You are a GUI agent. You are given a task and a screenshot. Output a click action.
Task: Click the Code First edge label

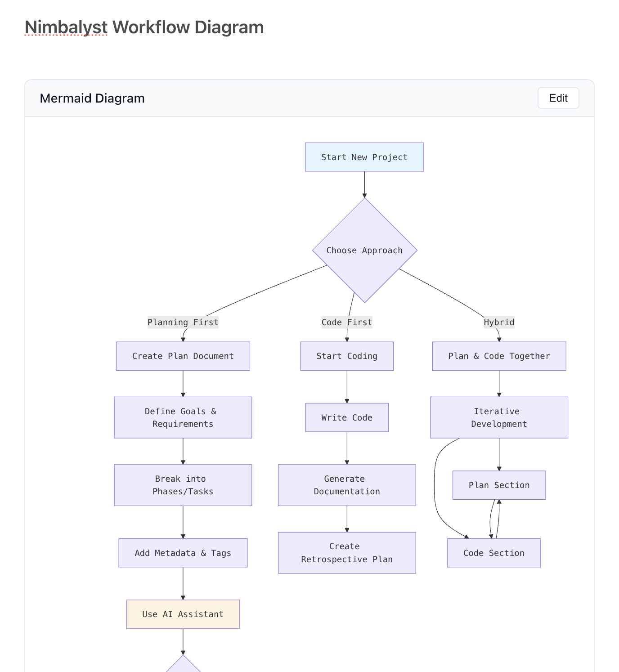346,322
